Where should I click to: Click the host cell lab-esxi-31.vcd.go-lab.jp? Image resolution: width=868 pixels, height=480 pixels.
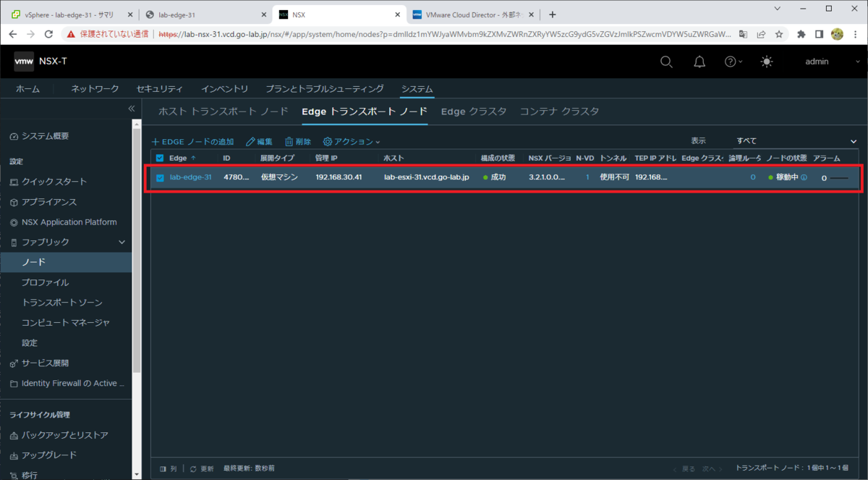point(426,177)
